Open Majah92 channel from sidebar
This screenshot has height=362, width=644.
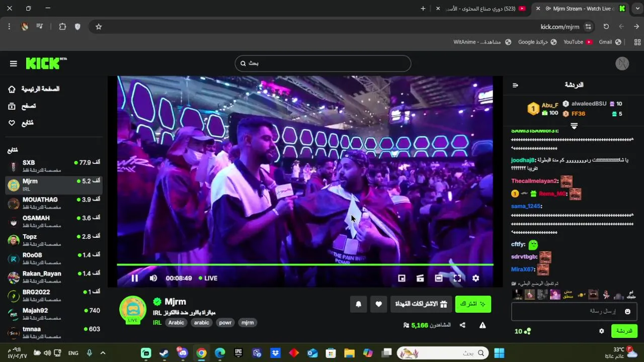(x=53, y=314)
